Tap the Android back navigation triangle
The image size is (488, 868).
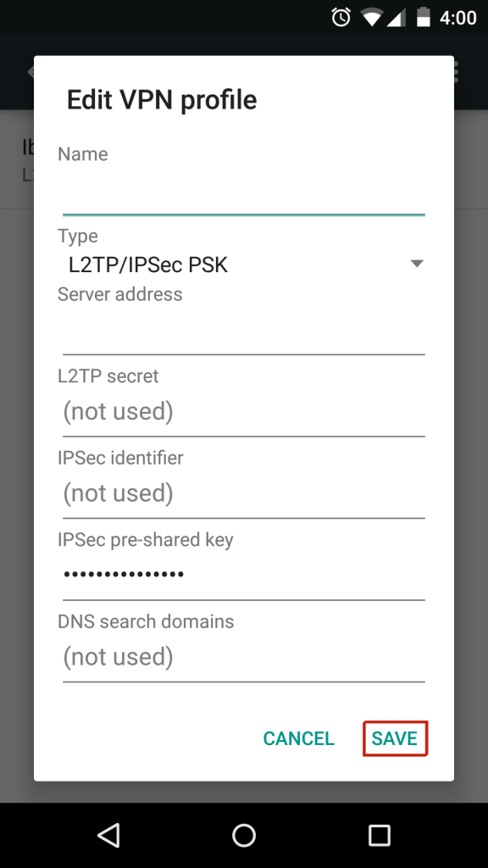click(109, 835)
